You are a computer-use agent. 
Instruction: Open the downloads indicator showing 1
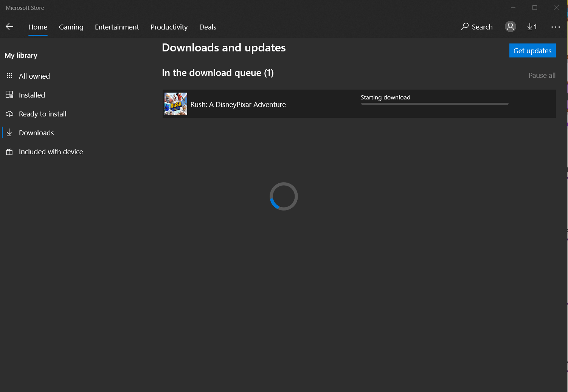point(532,26)
